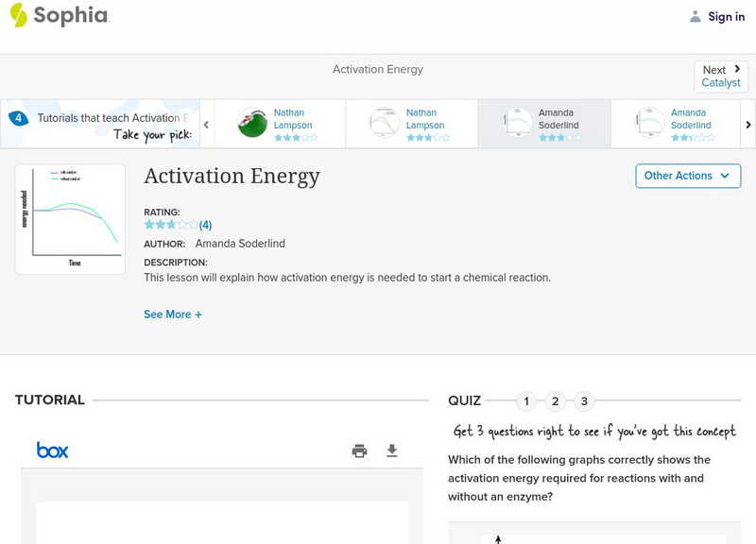Expand the description with See More
The height and width of the screenshot is (544, 756).
(173, 314)
